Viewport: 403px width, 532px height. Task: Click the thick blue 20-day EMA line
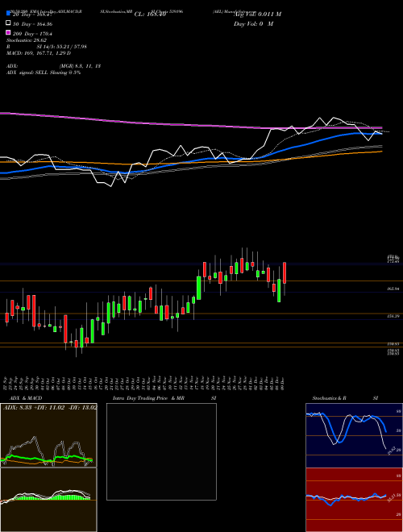[x=190, y=161]
